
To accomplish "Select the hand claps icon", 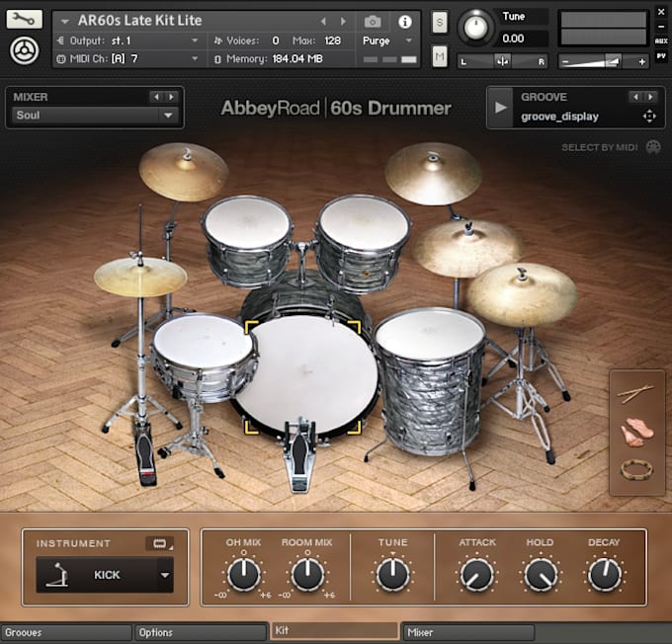I will click(637, 432).
